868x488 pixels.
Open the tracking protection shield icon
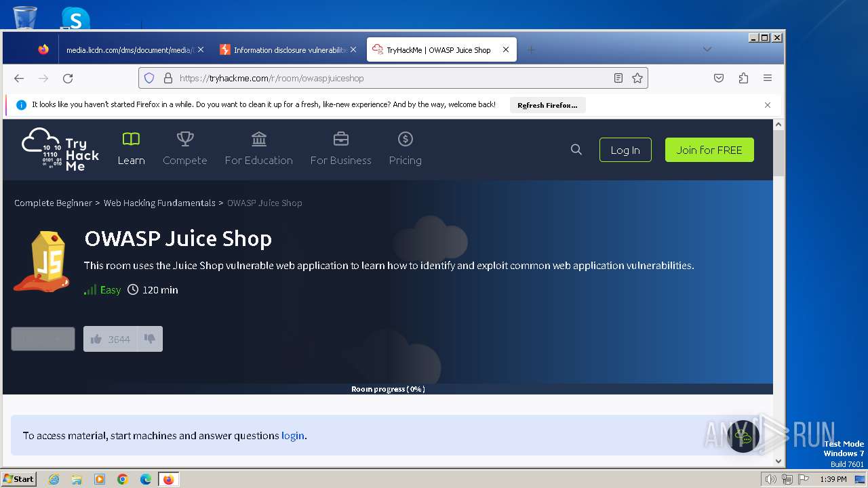coord(150,78)
